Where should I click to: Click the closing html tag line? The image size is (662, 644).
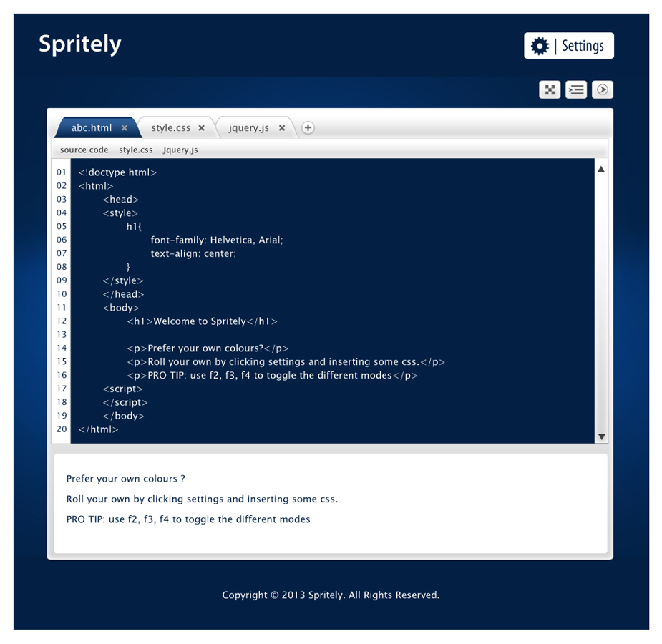tap(98, 429)
